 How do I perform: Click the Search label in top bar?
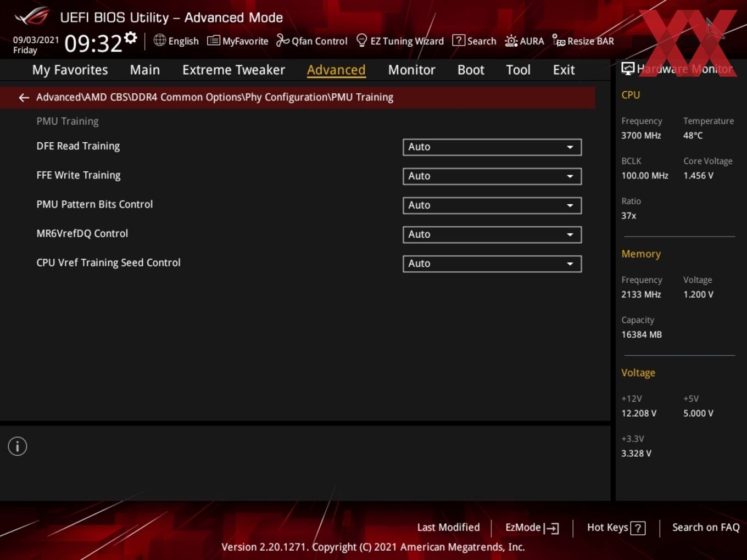click(x=482, y=41)
